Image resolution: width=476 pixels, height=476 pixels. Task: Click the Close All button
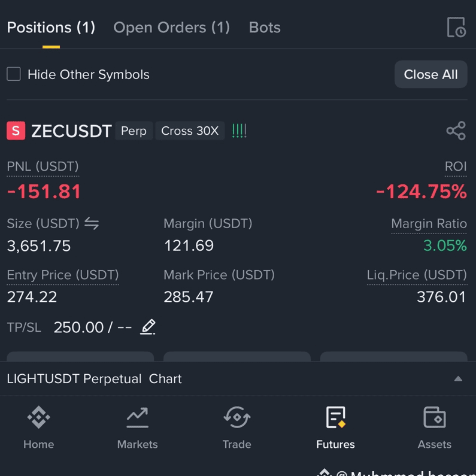(x=430, y=74)
